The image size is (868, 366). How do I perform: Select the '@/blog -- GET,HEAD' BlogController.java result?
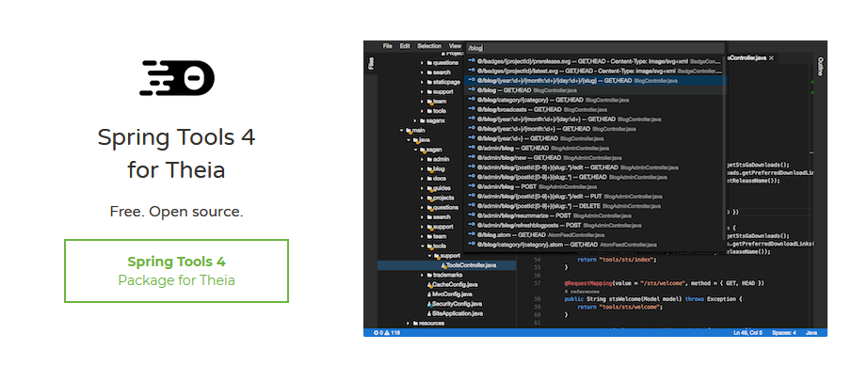click(x=595, y=90)
